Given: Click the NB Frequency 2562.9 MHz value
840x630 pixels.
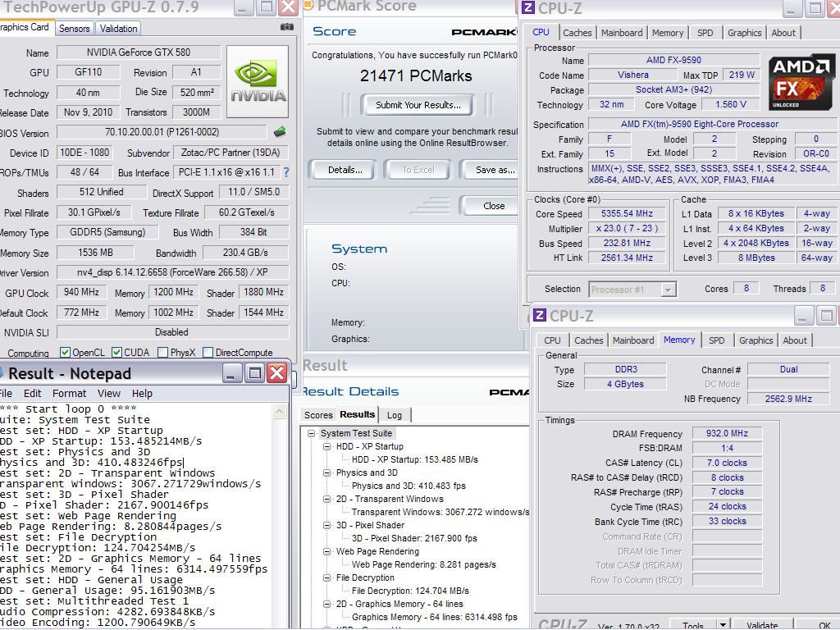Looking at the screenshot, I should point(788,399).
